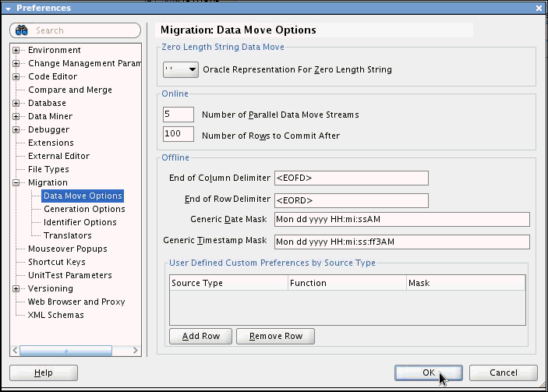548x392 pixels.
Task: Expand the Database tree node
Action: 16,103
